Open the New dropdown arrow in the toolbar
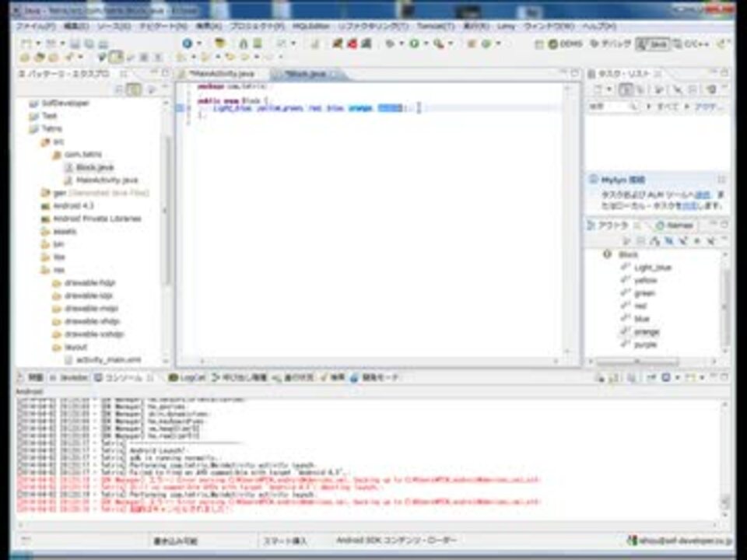 pos(38,44)
